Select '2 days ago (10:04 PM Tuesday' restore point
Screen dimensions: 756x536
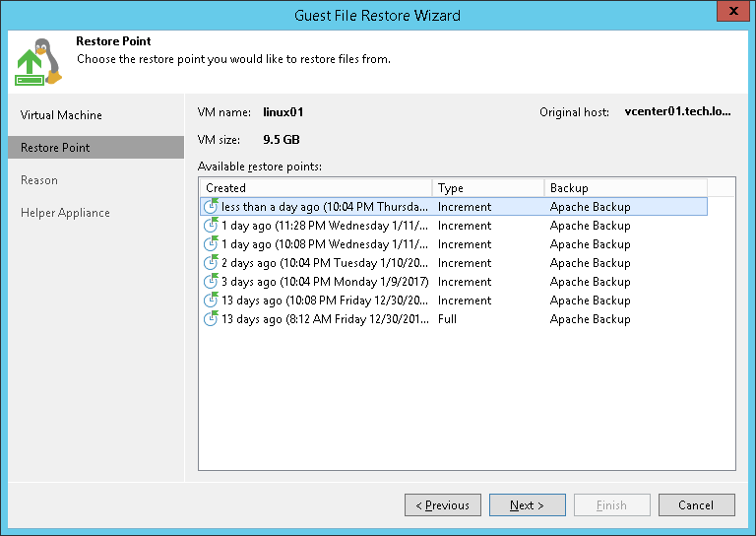tap(454, 263)
